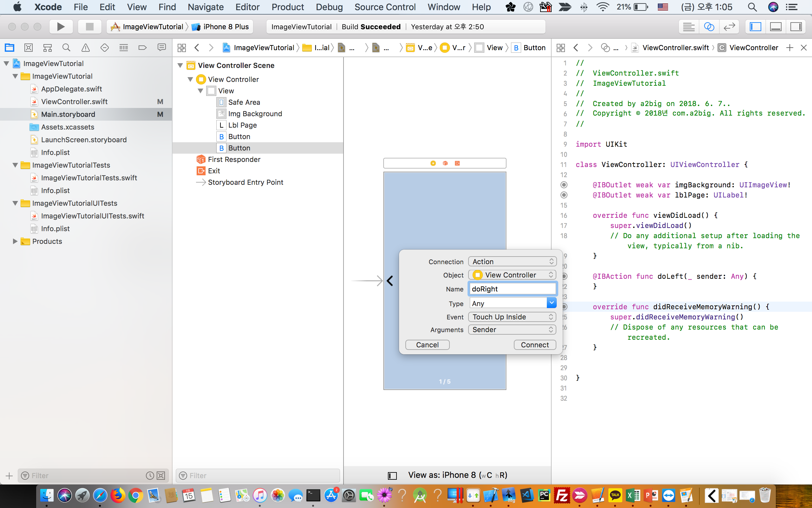Open the Type combo box arrow
Image resolution: width=812 pixels, height=508 pixels.
click(551, 303)
